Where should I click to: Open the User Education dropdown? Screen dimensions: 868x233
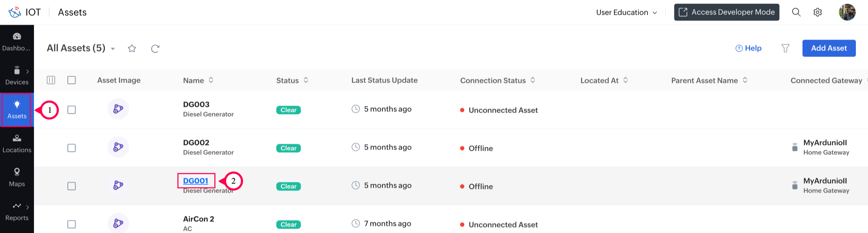(626, 12)
